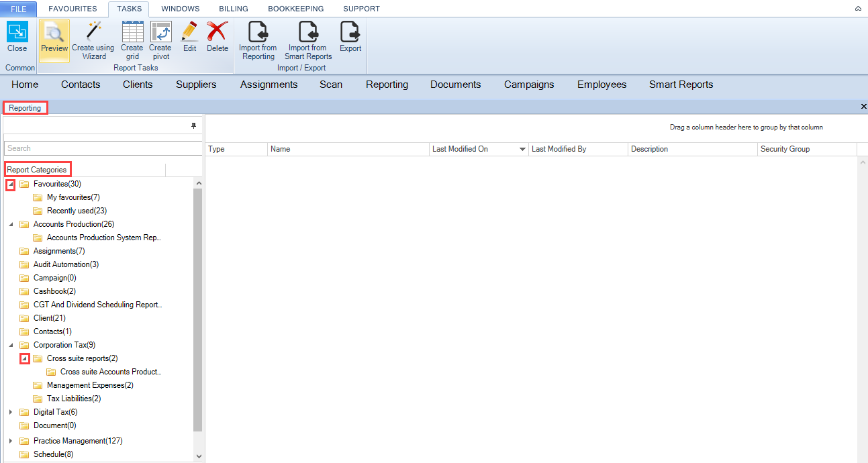Viewport: 868px width, 463px height.
Task: Open Contacts in navigation bar
Action: (x=81, y=85)
